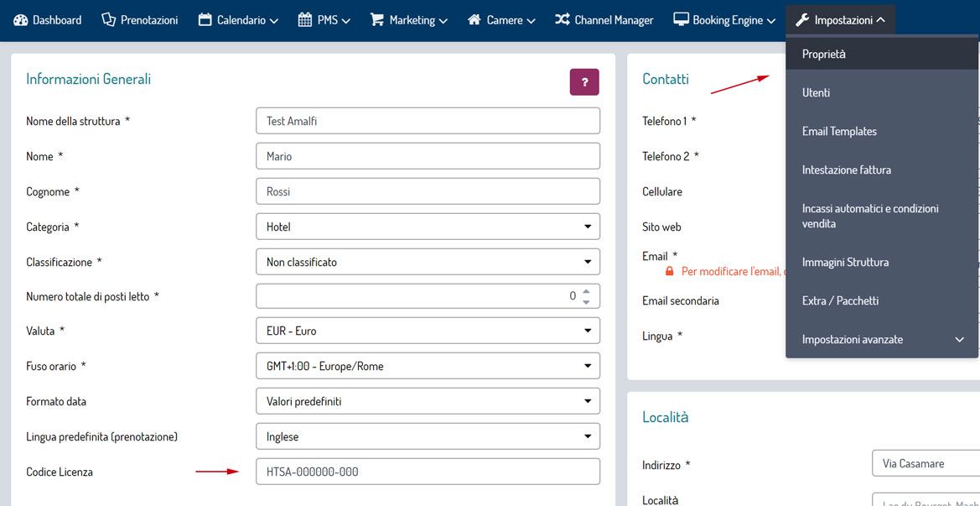Click the Codice Licenza input field
Viewport: 980px width, 506px height.
(x=428, y=472)
